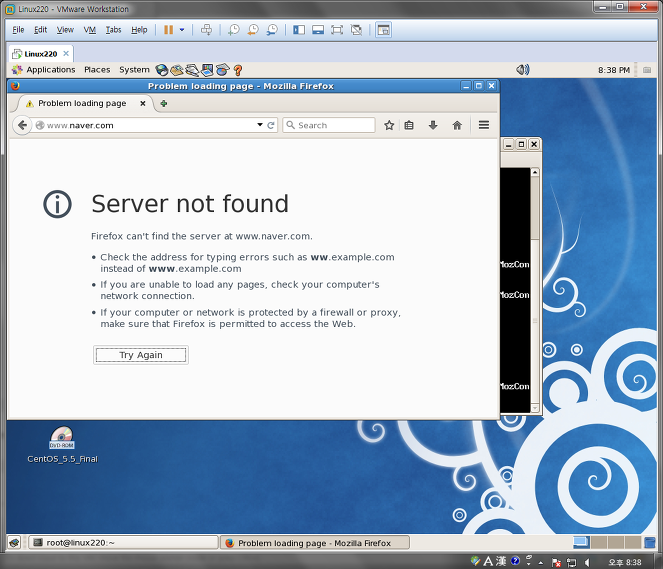Take a VM snapshot
This screenshot has height=569, width=663.
coord(233,30)
